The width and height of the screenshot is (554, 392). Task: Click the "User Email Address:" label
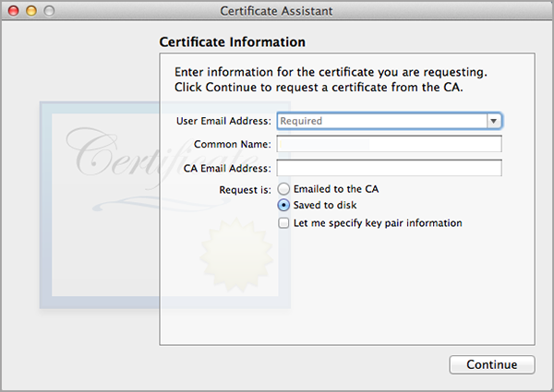click(223, 121)
